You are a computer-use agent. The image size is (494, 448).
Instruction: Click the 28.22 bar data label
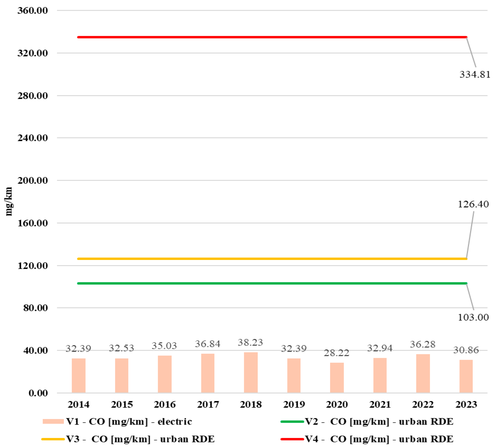[337, 353]
